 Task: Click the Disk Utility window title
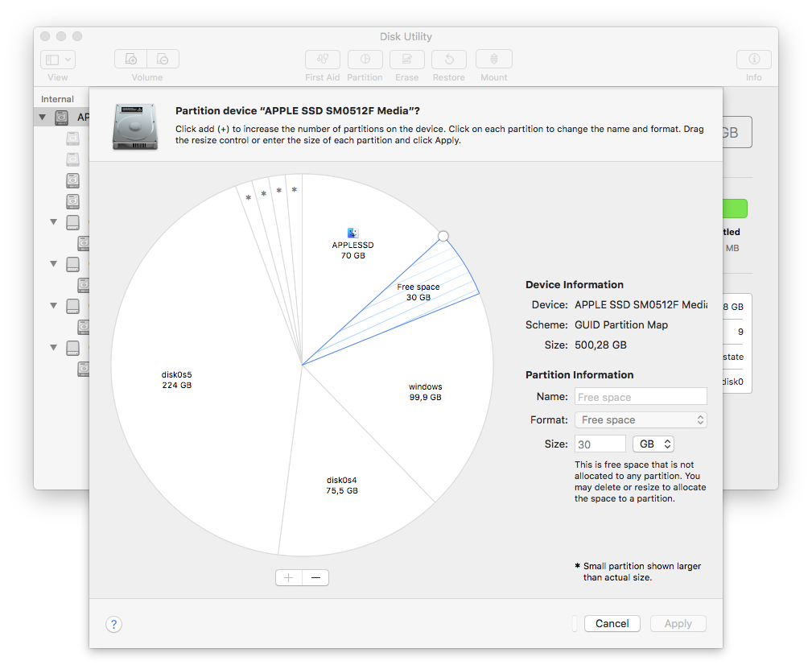pyautogui.click(x=406, y=37)
